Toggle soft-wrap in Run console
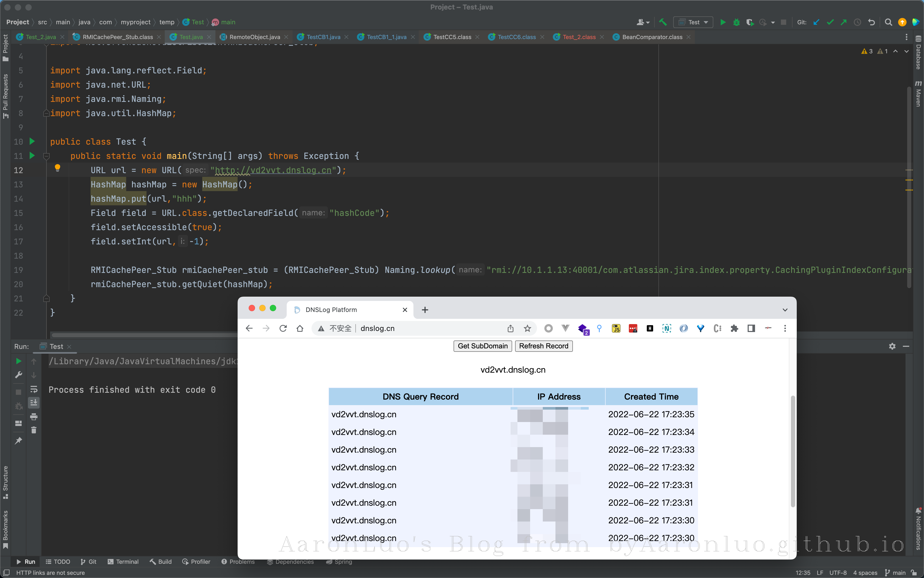924x578 pixels. [34, 389]
